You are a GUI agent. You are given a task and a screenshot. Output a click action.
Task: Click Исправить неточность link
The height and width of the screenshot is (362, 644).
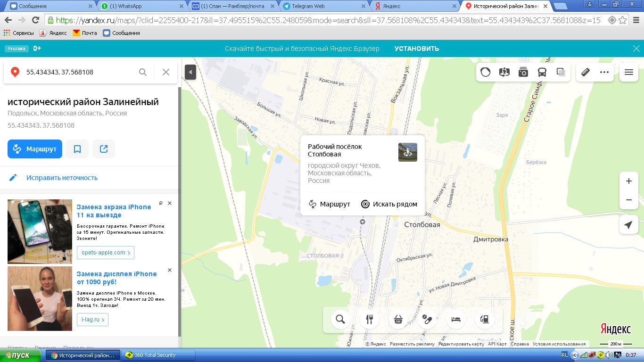point(62,178)
